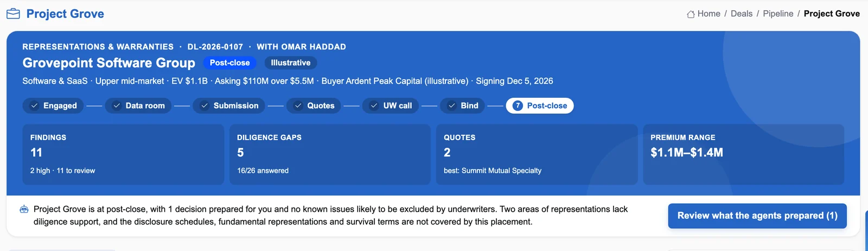Open the Quotes count card
This screenshot has height=251, width=868.
(x=537, y=155)
